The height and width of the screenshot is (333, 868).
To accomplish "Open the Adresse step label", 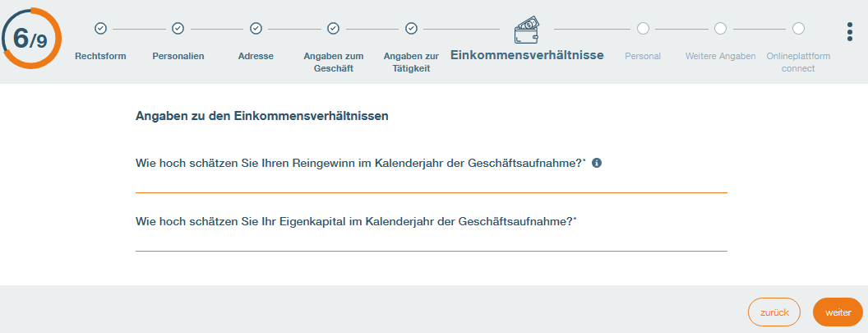I will 256,57.
